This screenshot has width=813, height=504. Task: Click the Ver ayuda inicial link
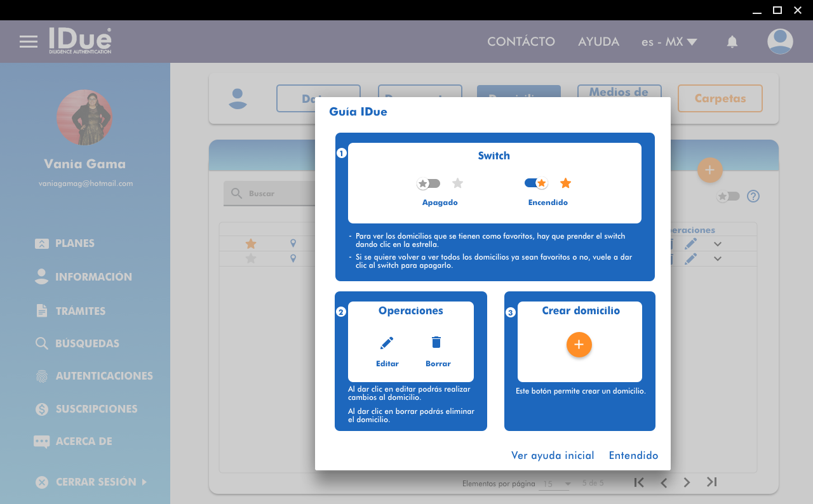pyautogui.click(x=553, y=456)
